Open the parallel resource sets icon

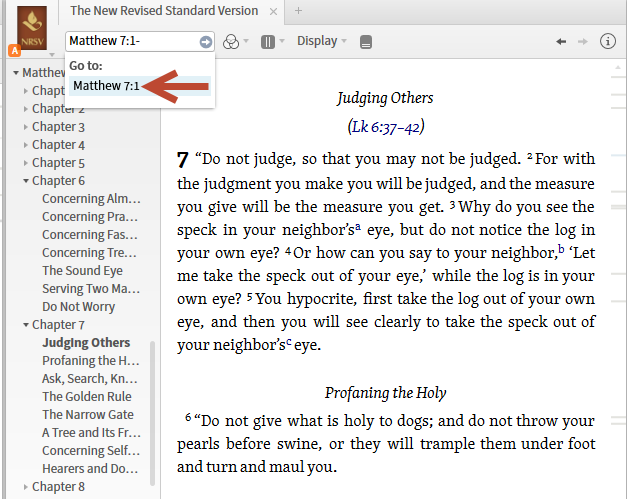[x=268, y=42]
